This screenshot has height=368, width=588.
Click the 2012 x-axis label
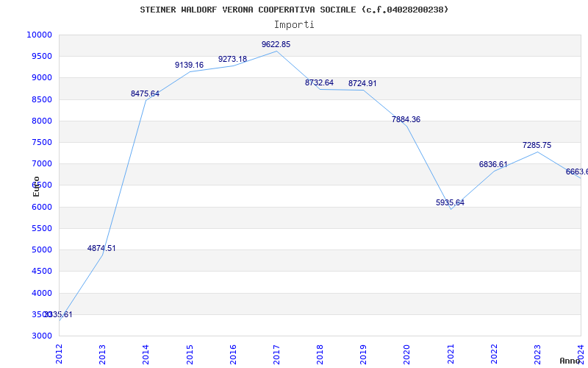(x=59, y=354)
